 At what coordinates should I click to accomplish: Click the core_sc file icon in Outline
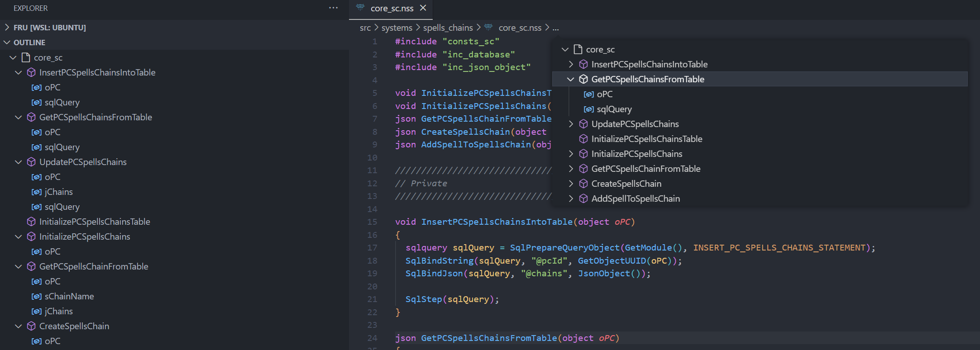[x=26, y=57]
